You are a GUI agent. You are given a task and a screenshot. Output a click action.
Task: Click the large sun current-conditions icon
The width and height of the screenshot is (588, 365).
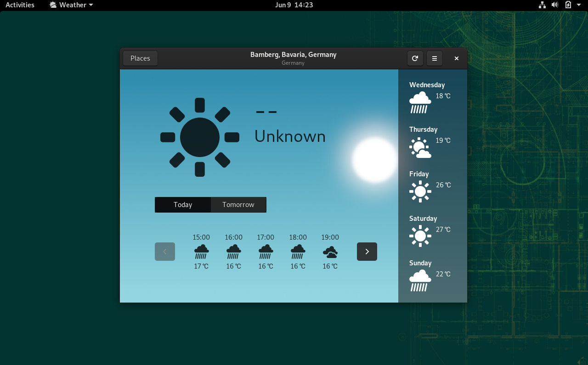[200, 137]
